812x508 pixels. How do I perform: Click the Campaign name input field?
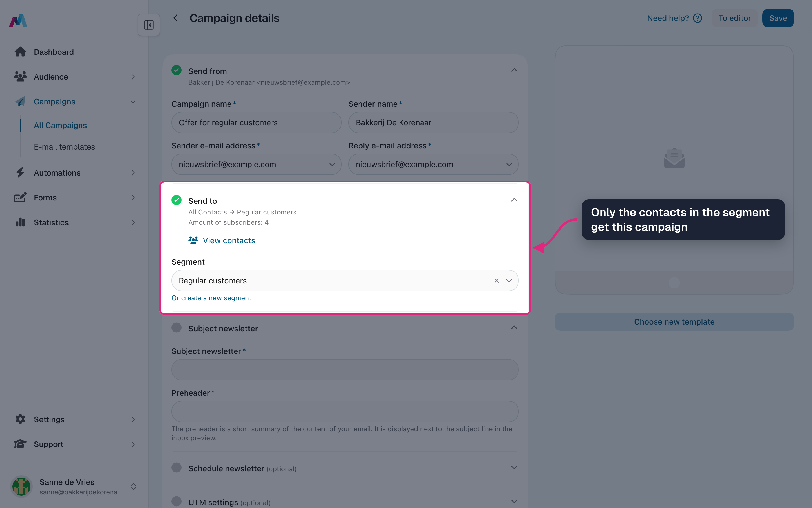click(x=256, y=123)
